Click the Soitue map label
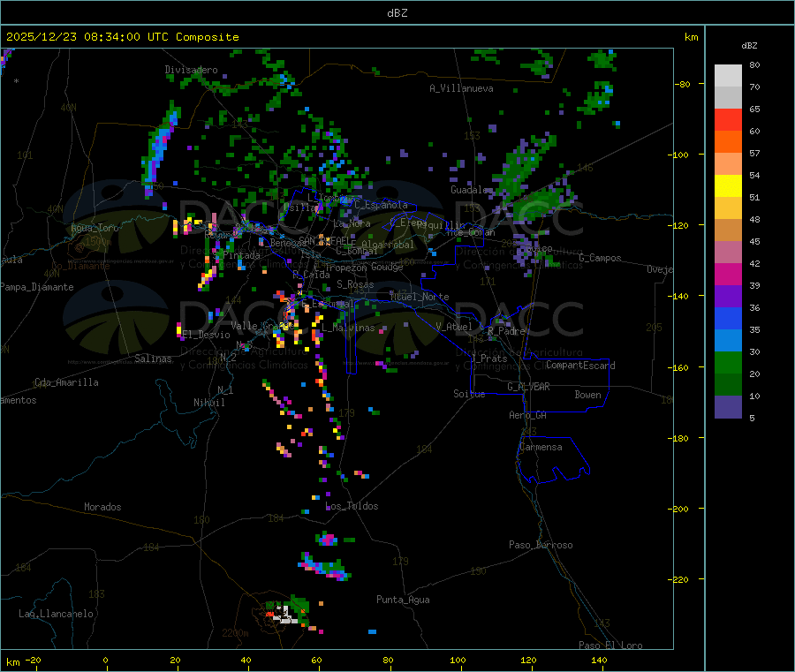The width and height of the screenshot is (795, 672). pyautogui.click(x=469, y=394)
